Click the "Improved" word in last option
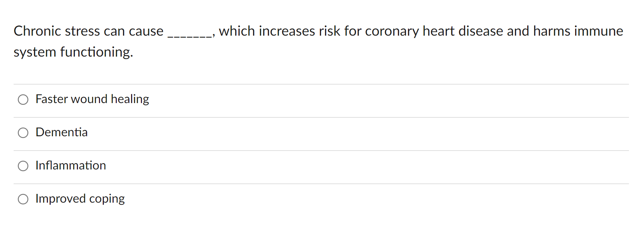644x225 pixels. (60, 198)
